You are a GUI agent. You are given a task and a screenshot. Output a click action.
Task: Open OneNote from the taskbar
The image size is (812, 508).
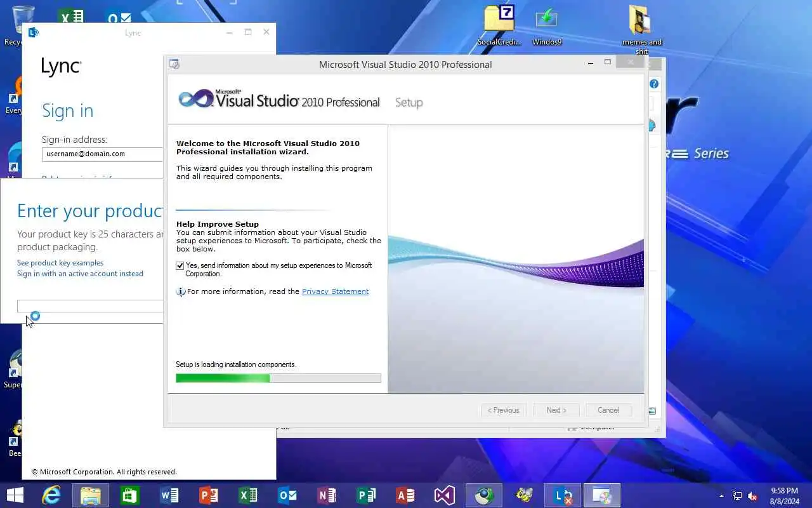point(327,495)
